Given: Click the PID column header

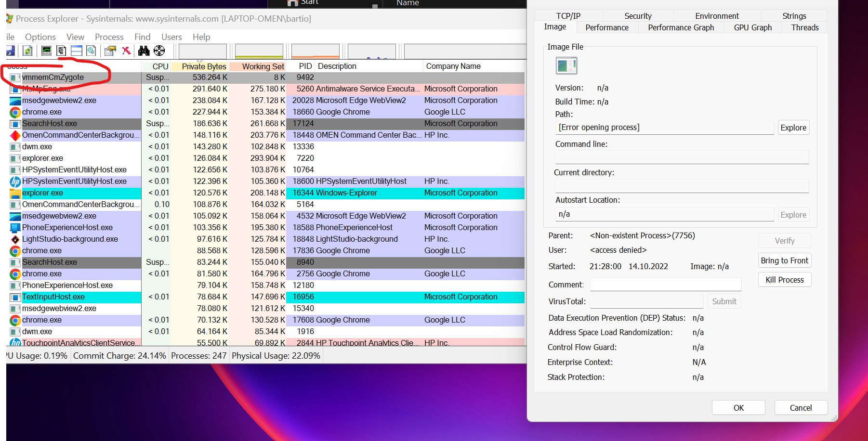Looking at the screenshot, I should pos(302,66).
